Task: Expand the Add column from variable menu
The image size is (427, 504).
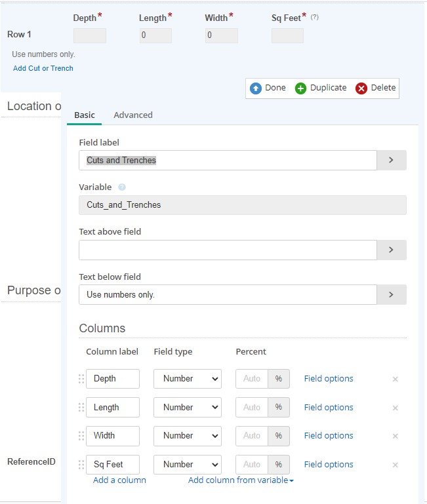Action: 241,480
